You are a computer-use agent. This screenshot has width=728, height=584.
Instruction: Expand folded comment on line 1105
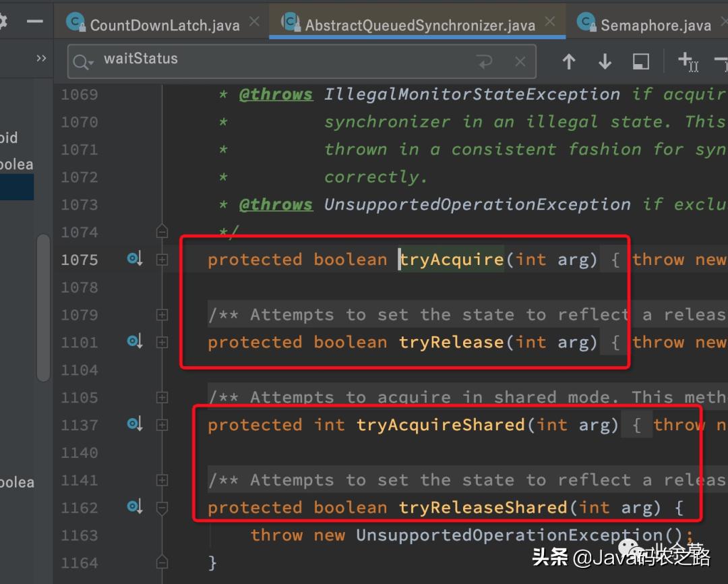(162, 397)
